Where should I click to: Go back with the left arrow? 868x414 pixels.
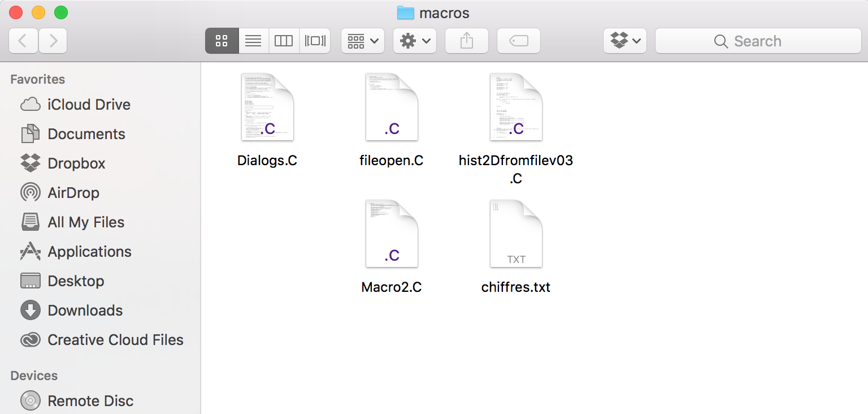[x=24, y=41]
